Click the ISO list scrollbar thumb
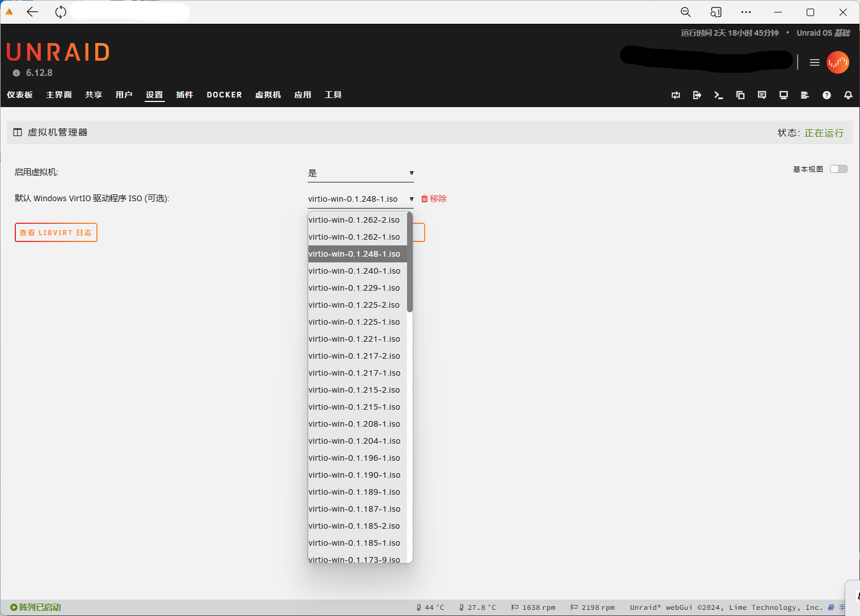Screen dimensions: 860x616 tap(410, 262)
